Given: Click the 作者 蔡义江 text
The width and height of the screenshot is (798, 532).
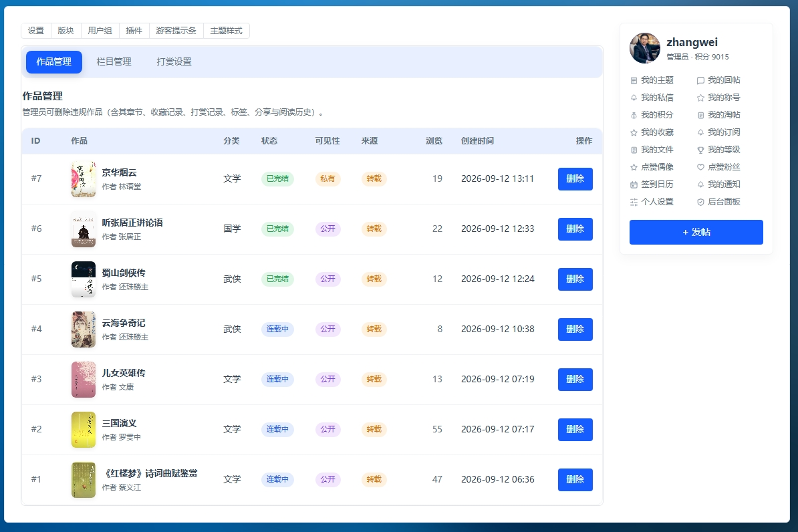Looking at the screenshot, I should tap(122, 488).
